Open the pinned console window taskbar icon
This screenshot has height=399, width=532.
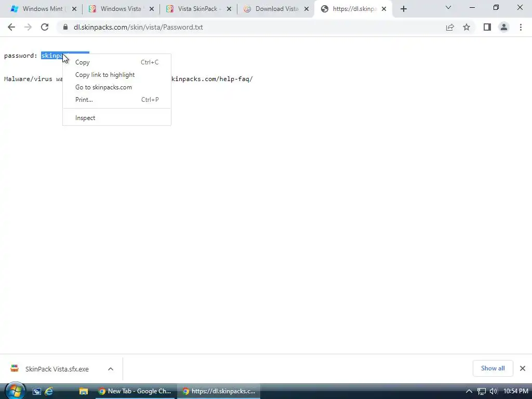37,391
